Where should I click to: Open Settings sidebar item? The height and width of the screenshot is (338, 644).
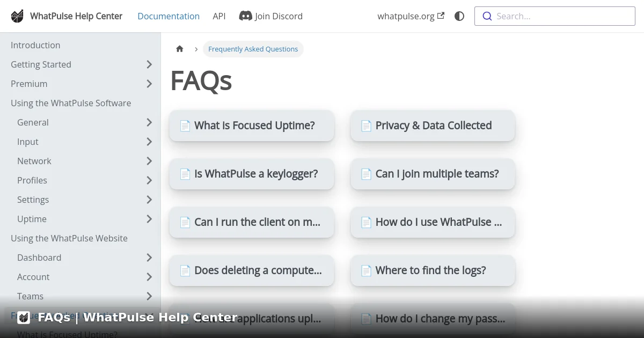pos(33,200)
